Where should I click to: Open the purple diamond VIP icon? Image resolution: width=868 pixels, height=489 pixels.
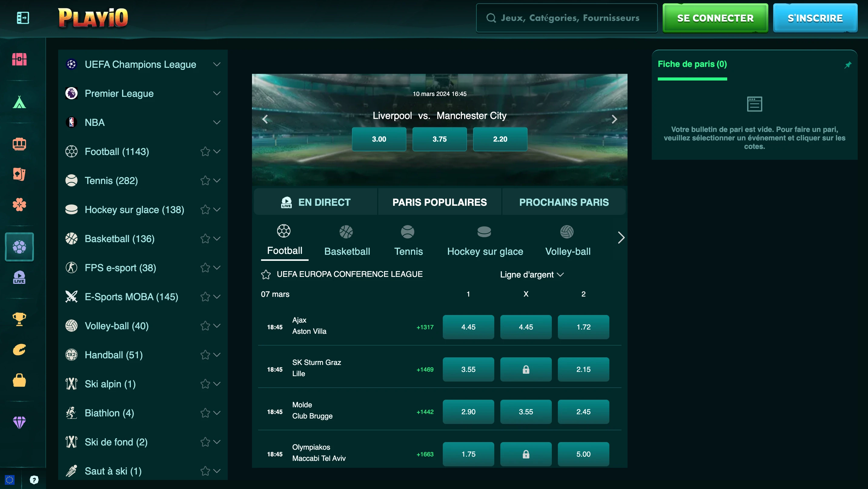(19, 422)
